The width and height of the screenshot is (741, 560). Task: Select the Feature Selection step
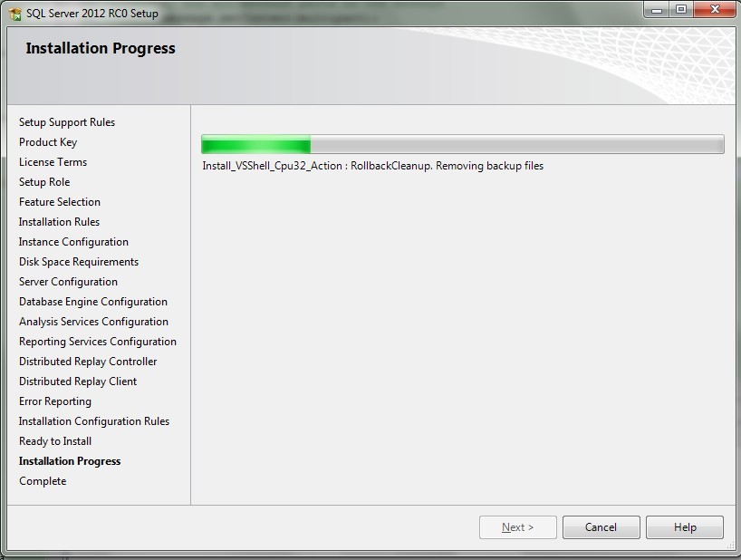[60, 202]
